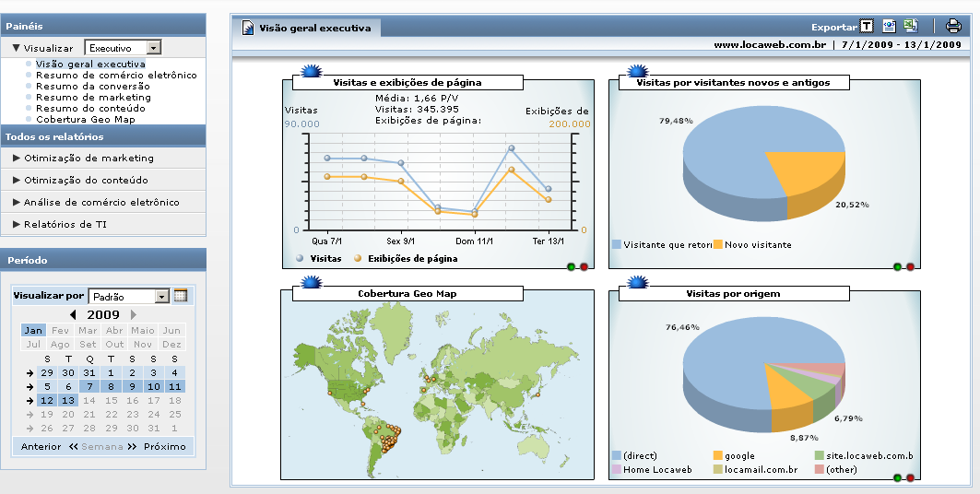Click the 79,48% pie label
The width and height of the screenshot is (980, 494).
[x=677, y=121]
